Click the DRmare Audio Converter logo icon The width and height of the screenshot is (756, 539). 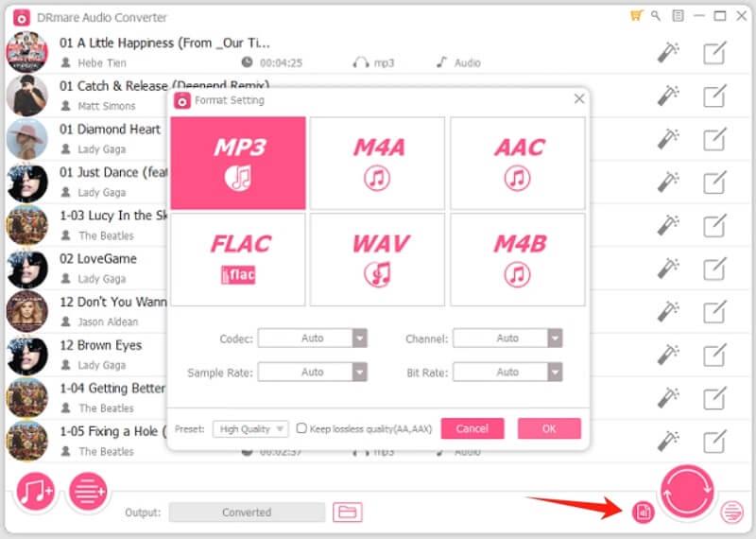(x=22, y=17)
